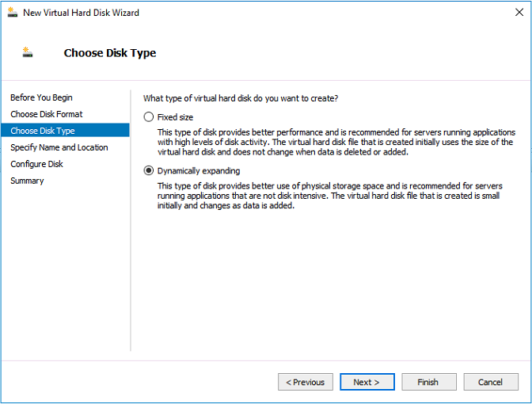This screenshot has width=532, height=404.
Task: Click the disk icon beside Choose Disk Type heading
Action: (x=28, y=52)
